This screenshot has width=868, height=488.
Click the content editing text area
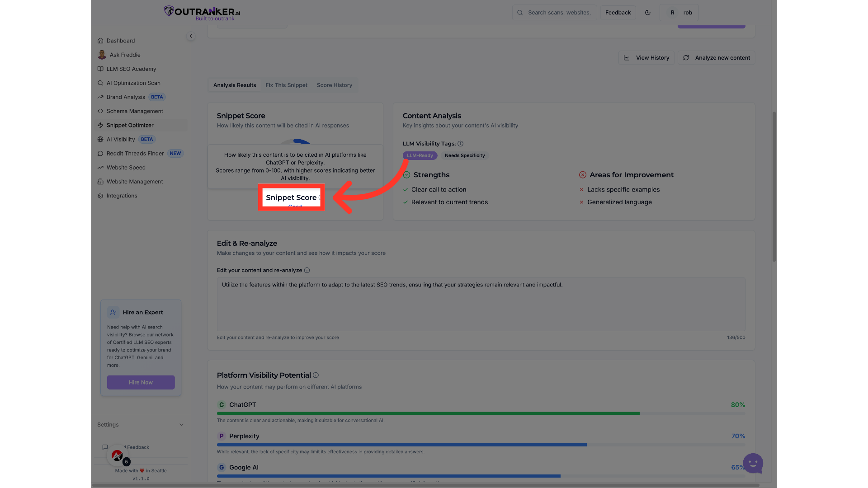pyautogui.click(x=481, y=304)
